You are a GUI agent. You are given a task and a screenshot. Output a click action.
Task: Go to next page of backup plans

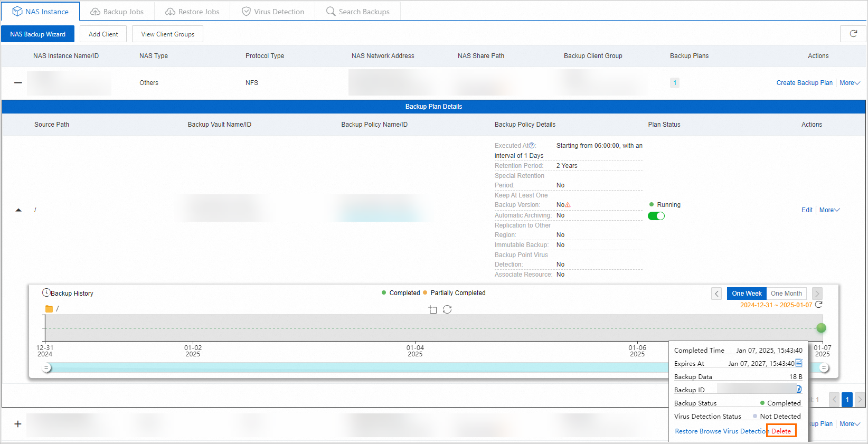point(860,400)
